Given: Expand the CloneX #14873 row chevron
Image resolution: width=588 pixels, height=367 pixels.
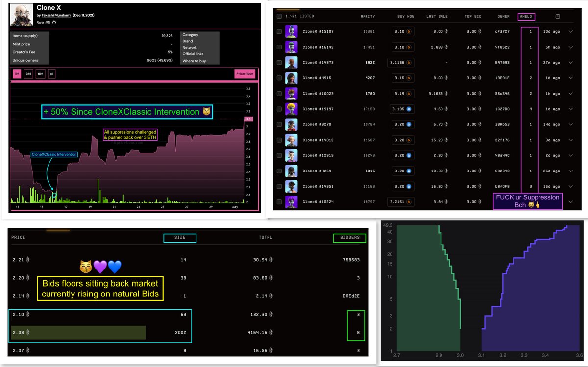Looking at the screenshot, I should (x=570, y=63).
